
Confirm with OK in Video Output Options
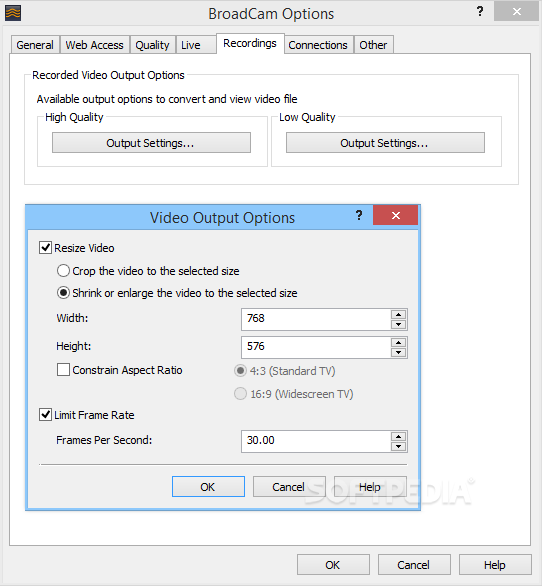pos(208,487)
